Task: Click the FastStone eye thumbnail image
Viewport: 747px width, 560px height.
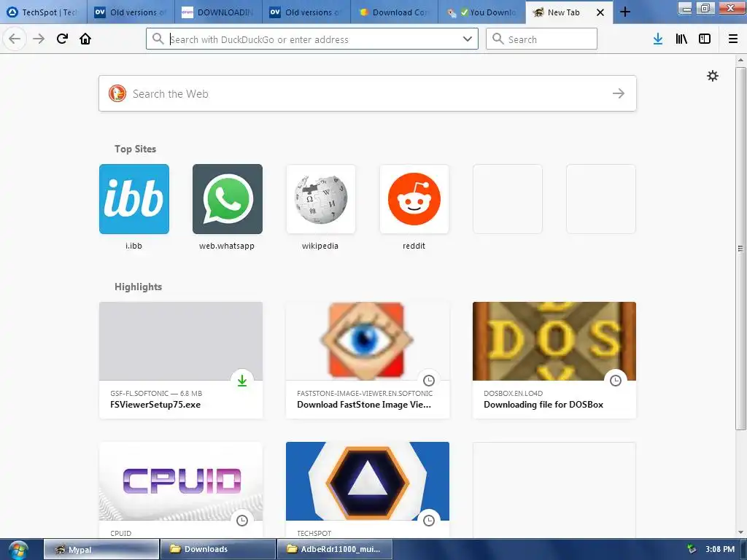Action: 368,341
